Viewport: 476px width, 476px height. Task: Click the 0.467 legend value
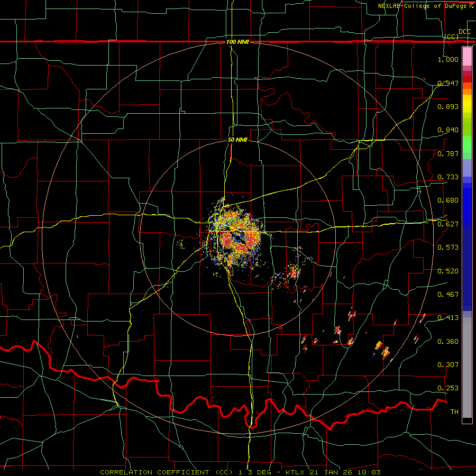click(x=448, y=295)
